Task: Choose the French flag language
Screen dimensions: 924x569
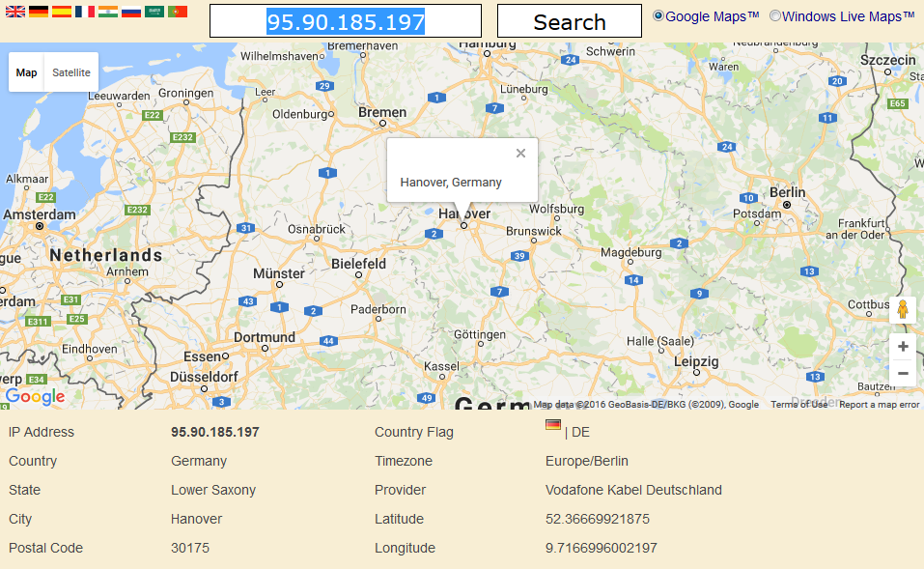Action: pyautogui.click(x=85, y=12)
